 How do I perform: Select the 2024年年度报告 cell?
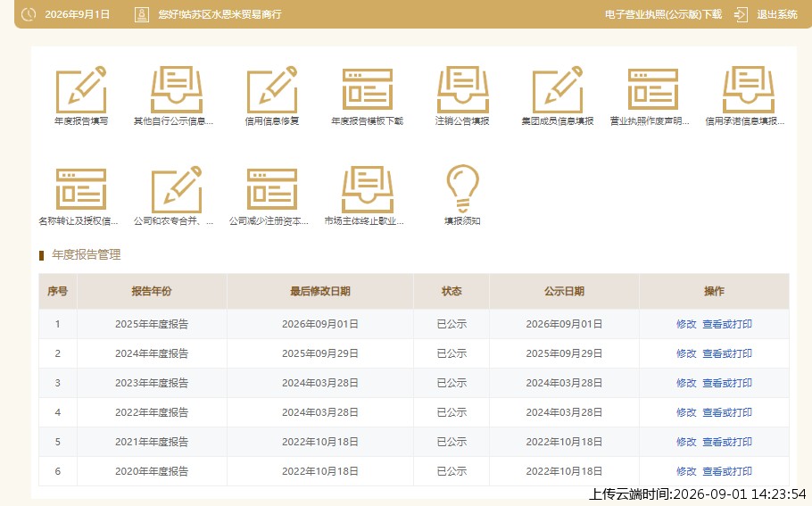click(x=152, y=353)
